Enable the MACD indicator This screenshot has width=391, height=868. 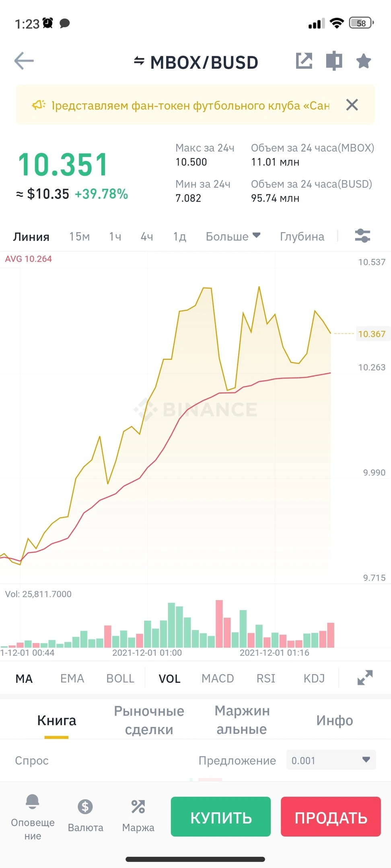coord(218,679)
